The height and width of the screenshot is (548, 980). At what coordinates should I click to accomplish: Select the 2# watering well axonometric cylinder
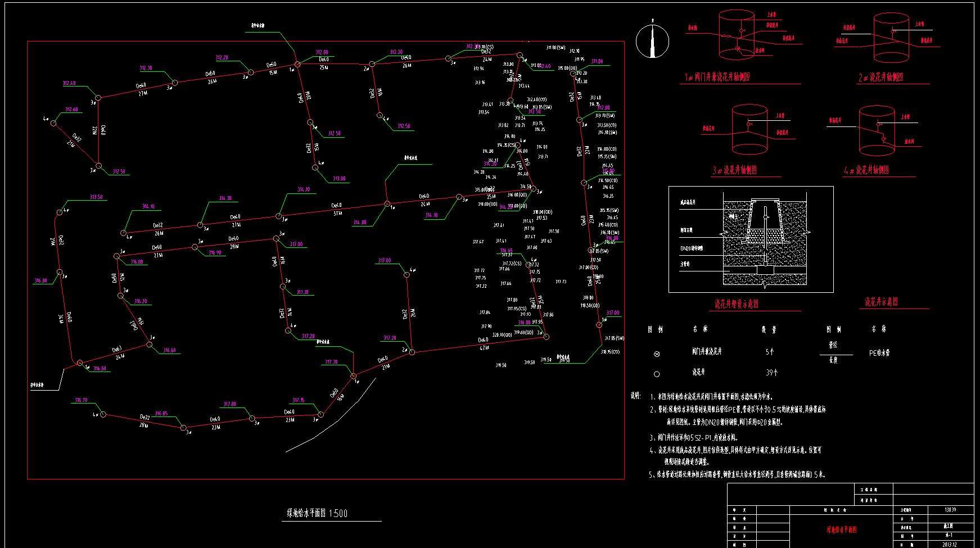point(891,38)
